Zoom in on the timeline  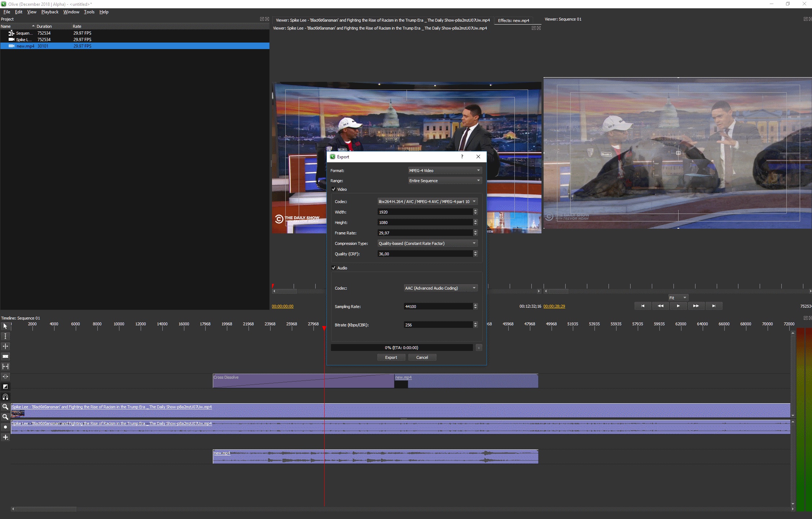click(5, 407)
